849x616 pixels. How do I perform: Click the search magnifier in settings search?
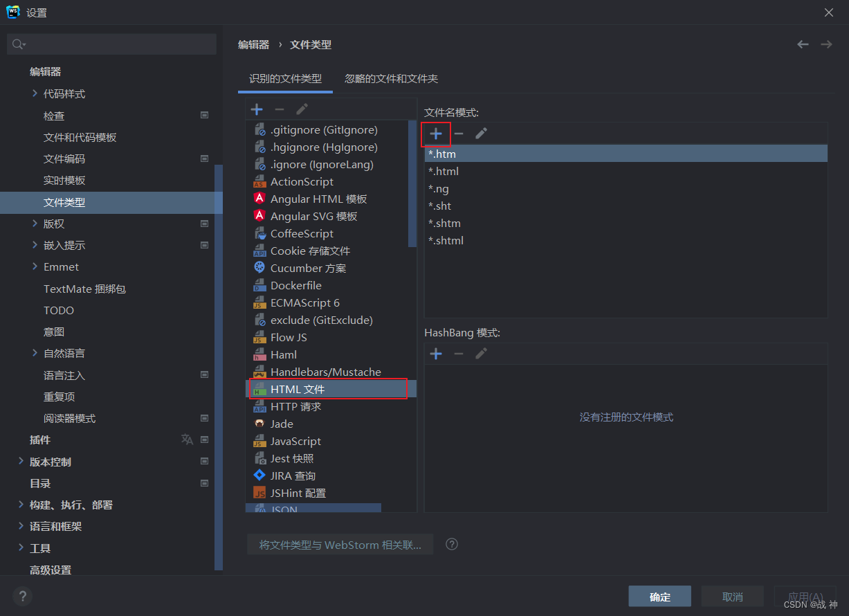[x=18, y=44]
